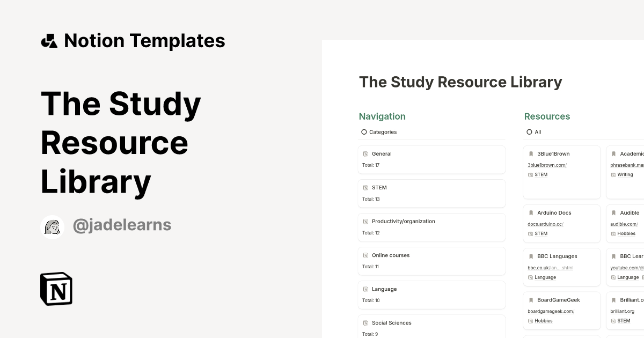Click the bookmark icon on Brilliant.org card
The width and height of the screenshot is (644, 338).
613,300
